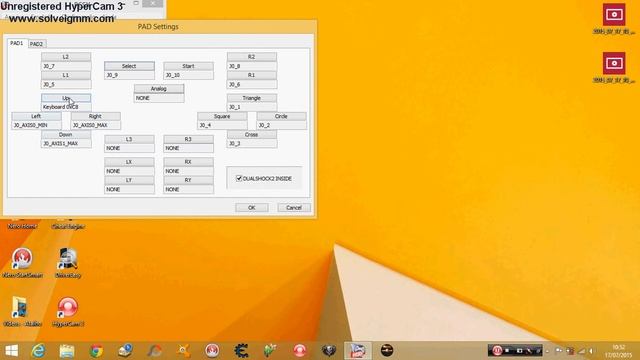Click the R1 mapping button
Image resolution: width=640 pixels, height=360 pixels.
pyautogui.click(x=251, y=75)
